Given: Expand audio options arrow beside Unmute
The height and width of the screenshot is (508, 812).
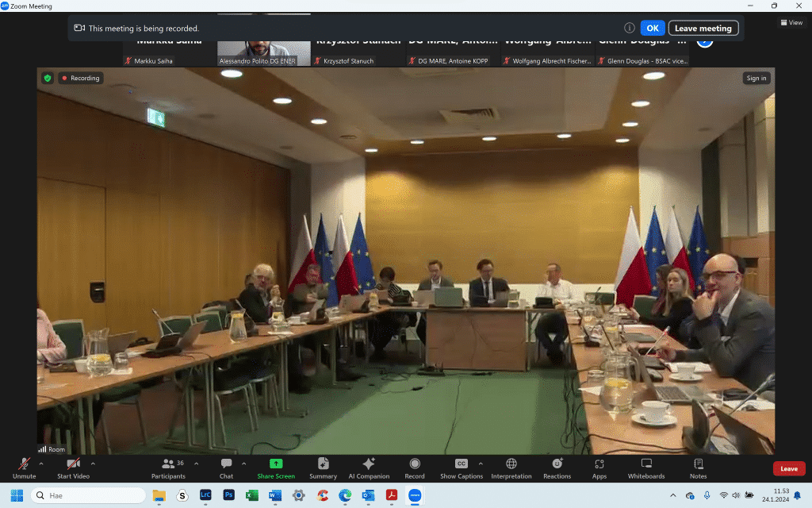Looking at the screenshot, I should coord(41,464).
